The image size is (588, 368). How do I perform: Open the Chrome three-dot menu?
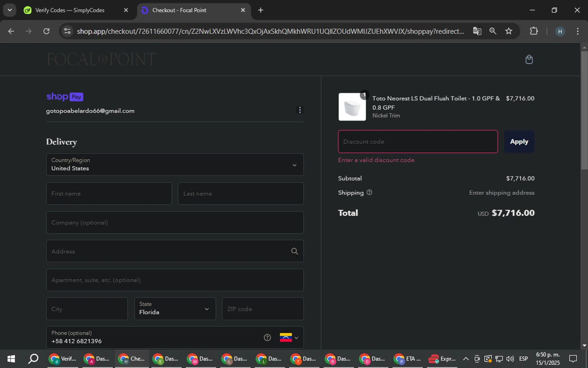[577, 31]
